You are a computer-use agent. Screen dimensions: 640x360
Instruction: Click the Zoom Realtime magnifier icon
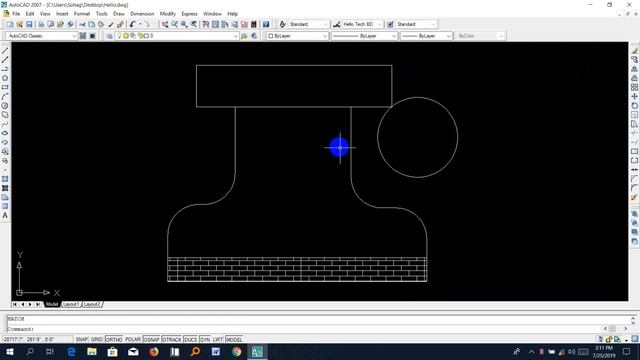click(x=174, y=24)
